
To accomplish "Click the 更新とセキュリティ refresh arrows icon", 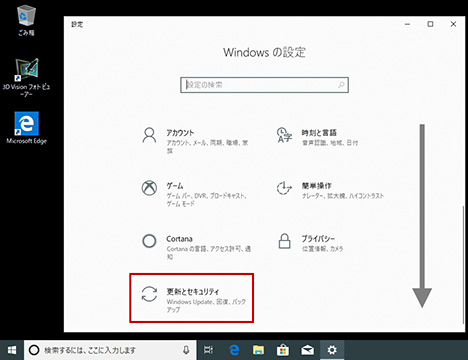I will pos(149,294).
